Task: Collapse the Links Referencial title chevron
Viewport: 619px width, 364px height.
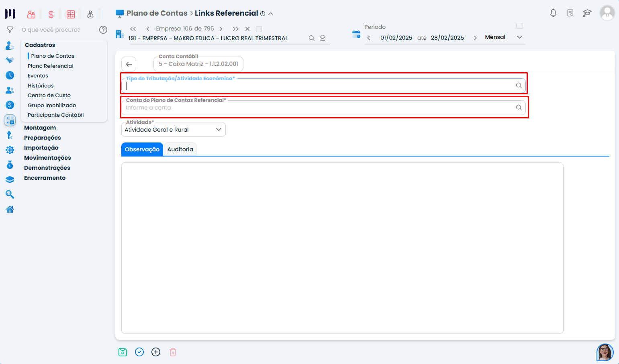Action: point(271,14)
